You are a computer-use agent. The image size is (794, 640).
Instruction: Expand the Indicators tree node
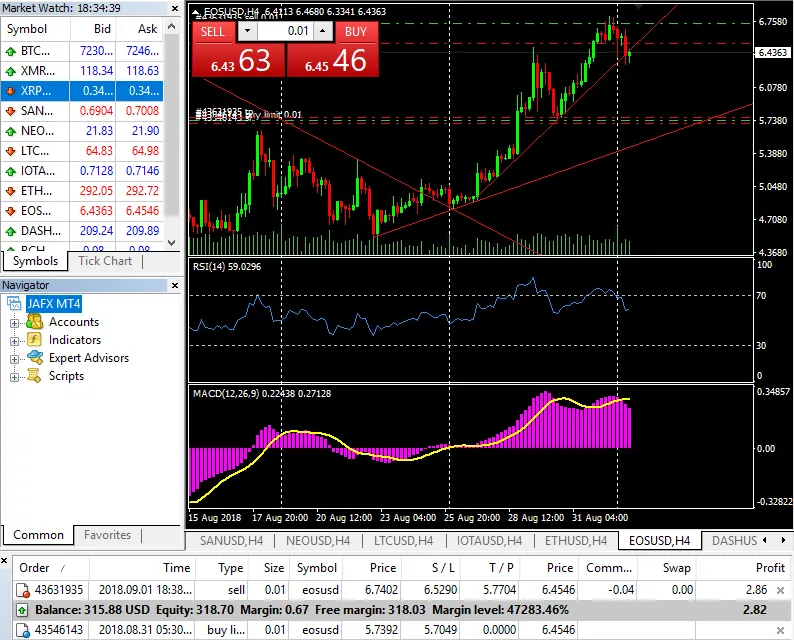tap(14, 341)
